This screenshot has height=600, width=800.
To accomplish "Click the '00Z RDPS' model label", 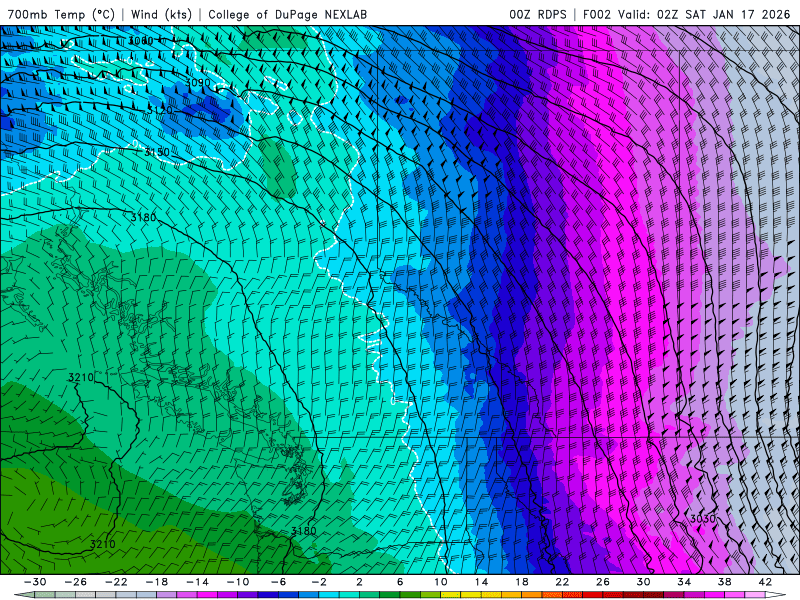I will (x=537, y=14).
